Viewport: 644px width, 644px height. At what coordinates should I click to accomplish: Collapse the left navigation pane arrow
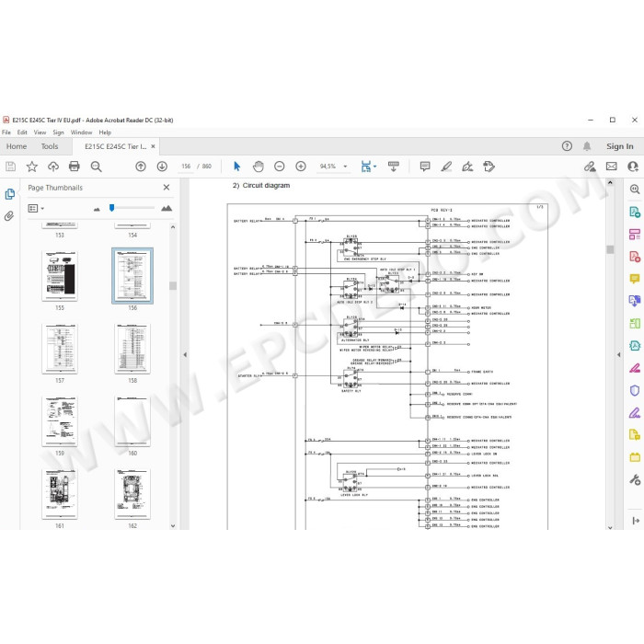point(185,354)
